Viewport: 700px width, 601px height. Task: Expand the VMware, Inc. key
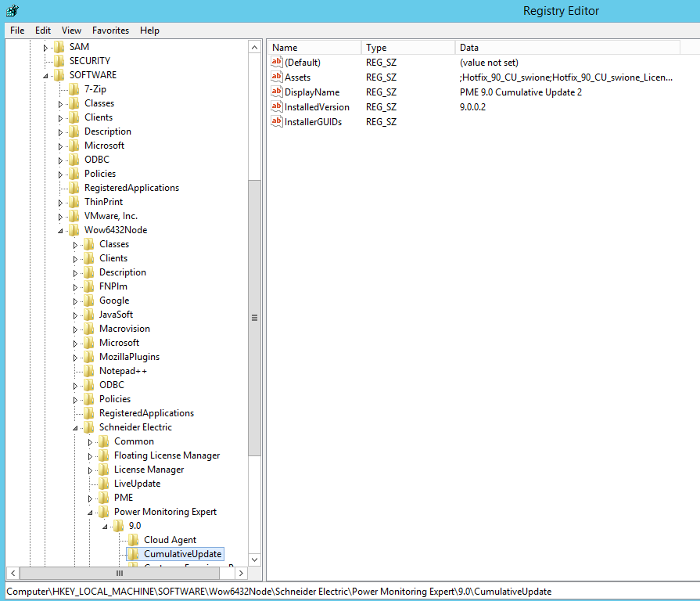[x=59, y=217]
